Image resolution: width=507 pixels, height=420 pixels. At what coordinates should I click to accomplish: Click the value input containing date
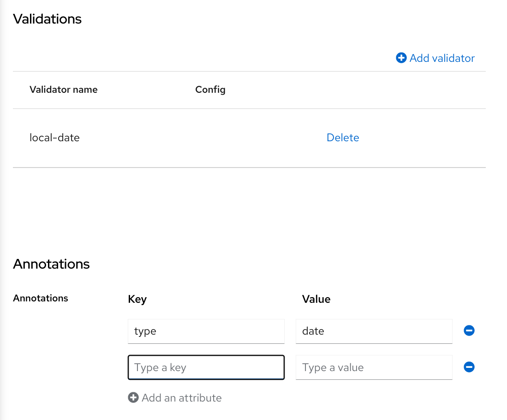click(x=374, y=331)
